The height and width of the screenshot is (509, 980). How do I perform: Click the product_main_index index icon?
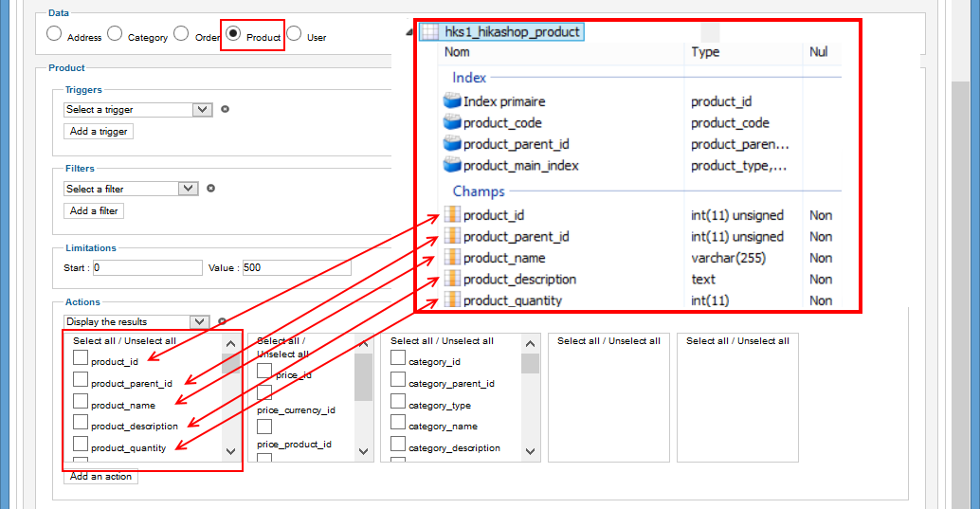coord(452,165)
